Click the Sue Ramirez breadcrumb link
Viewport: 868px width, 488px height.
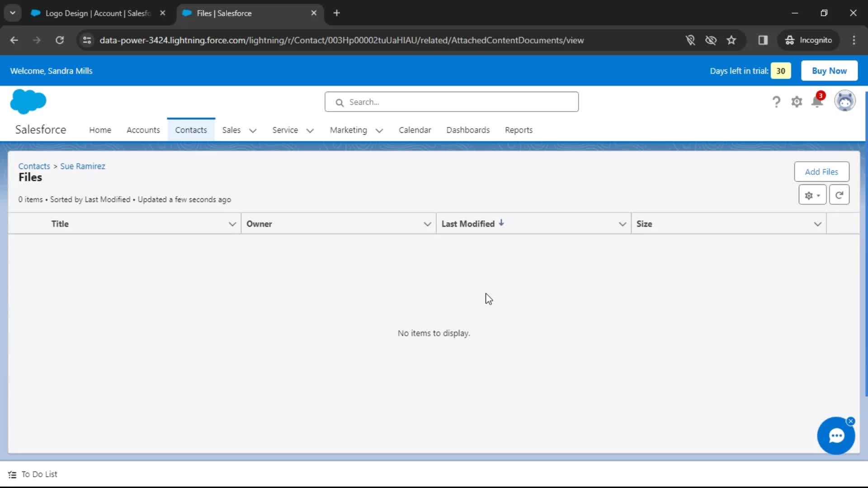coord(82,166)
